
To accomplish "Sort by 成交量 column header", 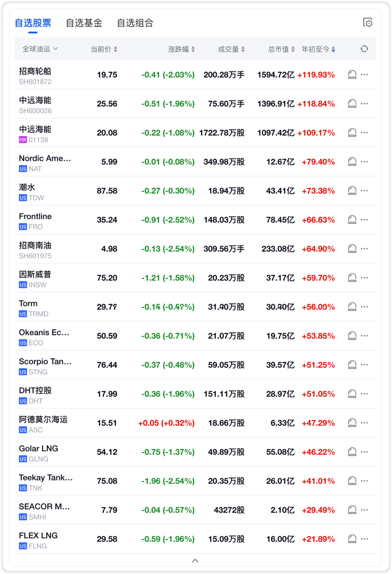I will click(231, 49).
